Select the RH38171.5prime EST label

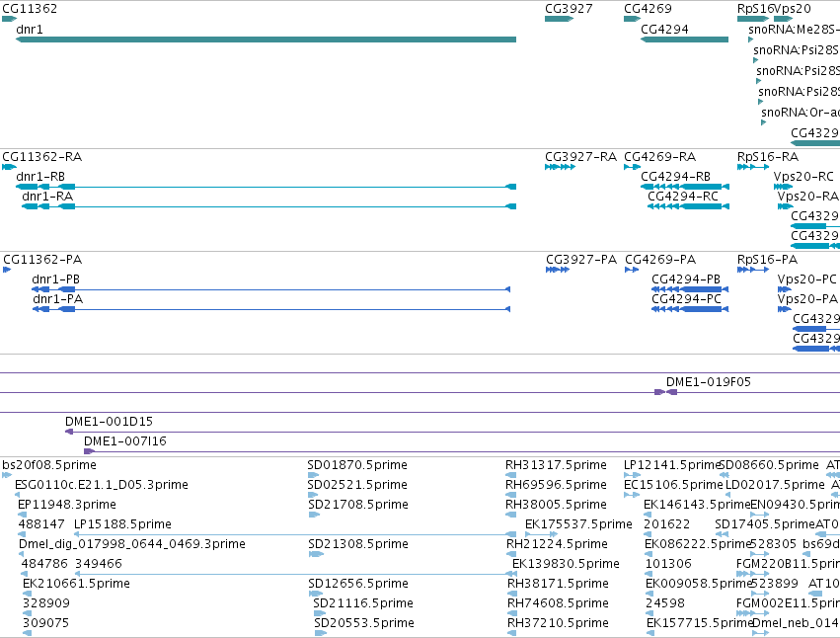(x=559, y=584)
